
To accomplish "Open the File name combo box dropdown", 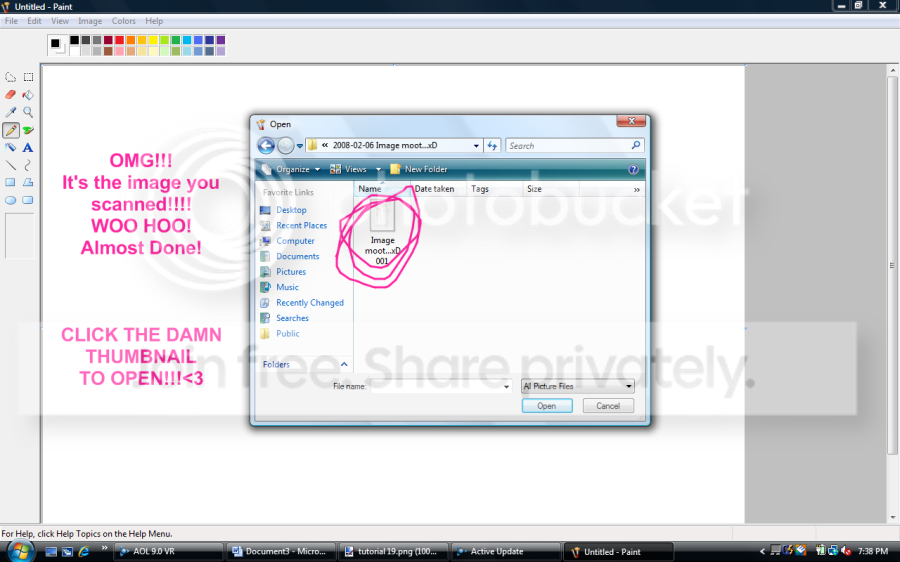I will (x=506, y=386).
